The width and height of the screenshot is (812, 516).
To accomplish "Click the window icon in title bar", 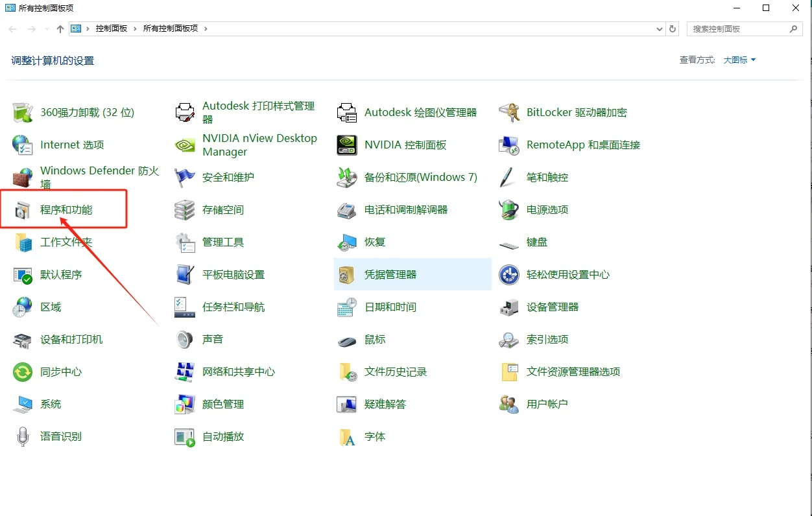I will click(x=10, y=8).
